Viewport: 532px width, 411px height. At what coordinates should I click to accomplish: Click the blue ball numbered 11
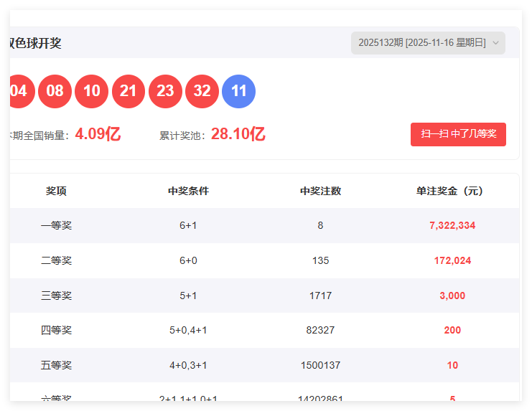tap(239, 91)
